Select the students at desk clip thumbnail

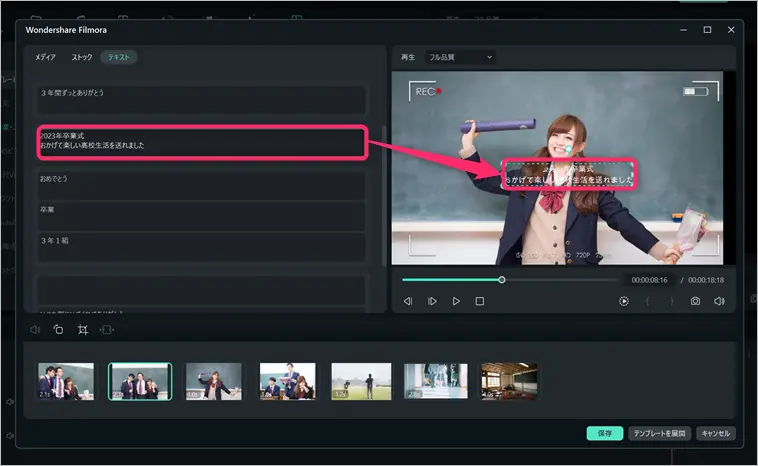288,381
